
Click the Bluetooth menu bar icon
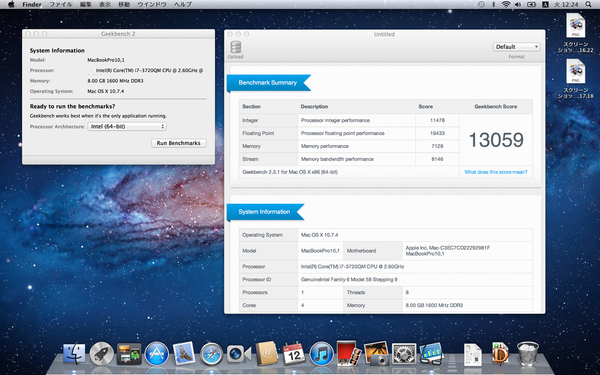(x=493, y=4)
